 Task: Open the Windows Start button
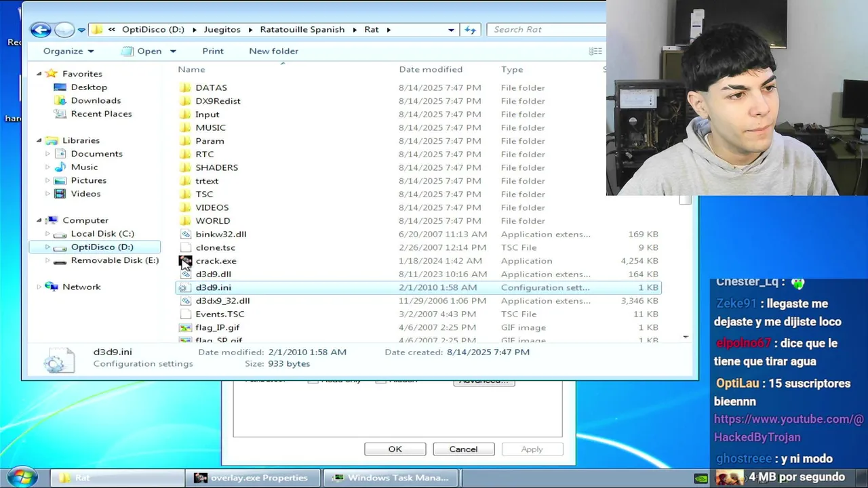click(21, 477)
